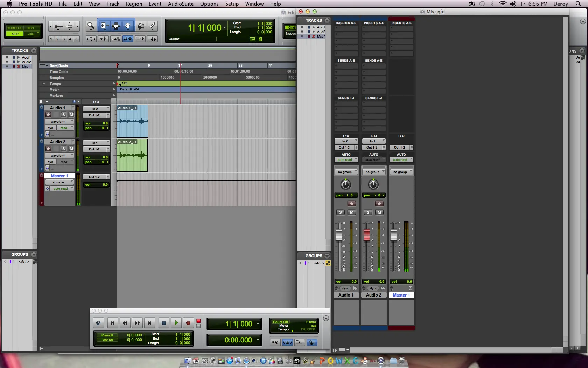Toggle the Metronome click button in Transport

(287, 342)
